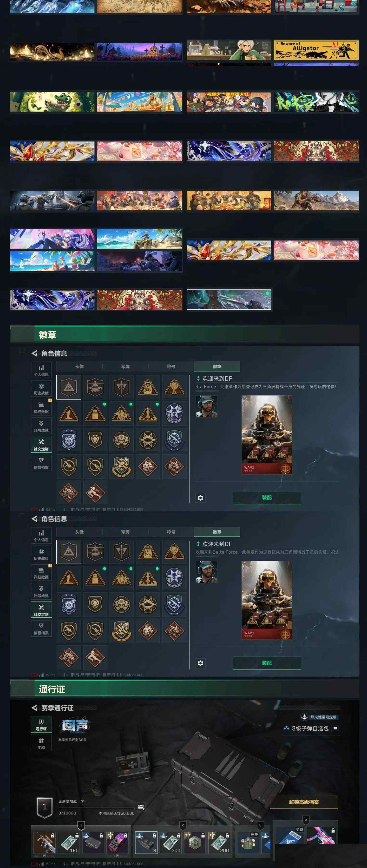The width and height of the screenshot is (367, 868).
Task: Go back using the arrow beside the second 角色信息 title
Action: click(34, 519)
